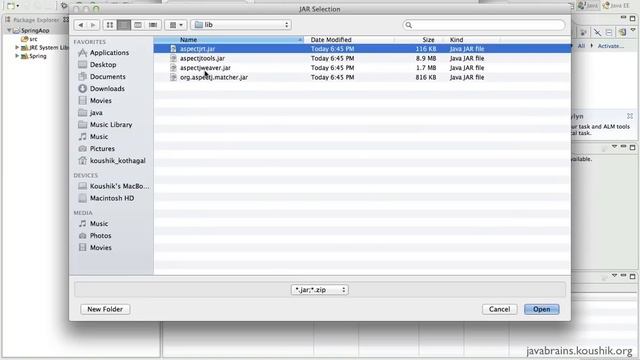The width and height of the screenshot is (640, 360).
Task: Open the lib folder path dropdown
Action: (241, 25)
